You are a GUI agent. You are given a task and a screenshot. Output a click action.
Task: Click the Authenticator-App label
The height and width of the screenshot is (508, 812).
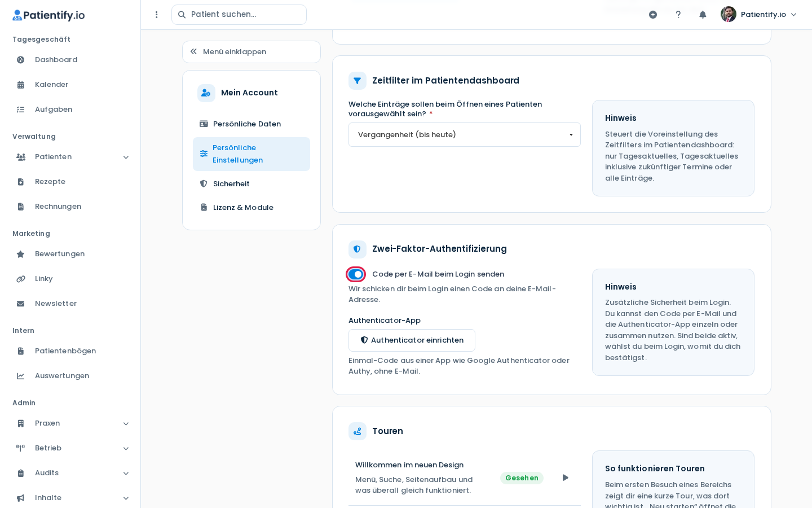pyautogui.click(x=385, y=321)
